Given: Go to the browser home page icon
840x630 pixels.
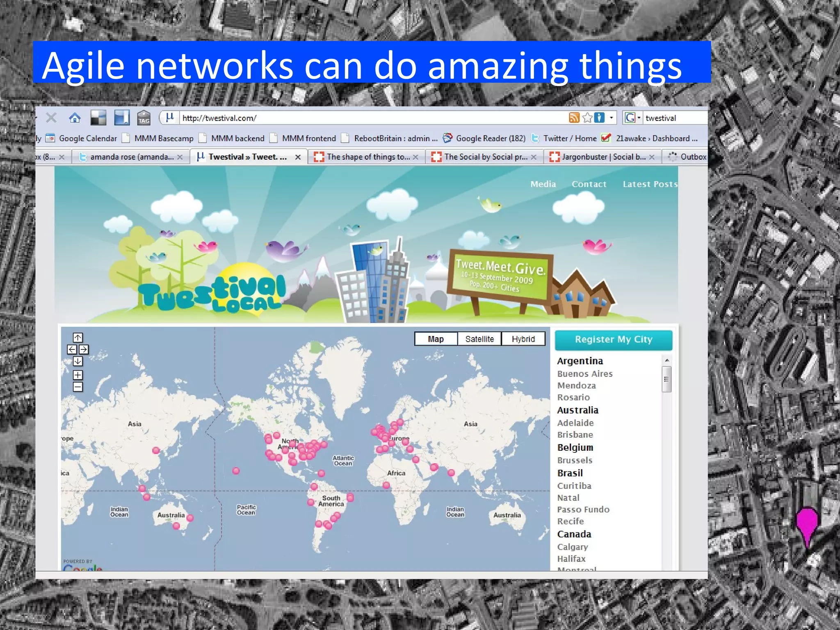Looking at the screenshot, I should pos(75,118).
